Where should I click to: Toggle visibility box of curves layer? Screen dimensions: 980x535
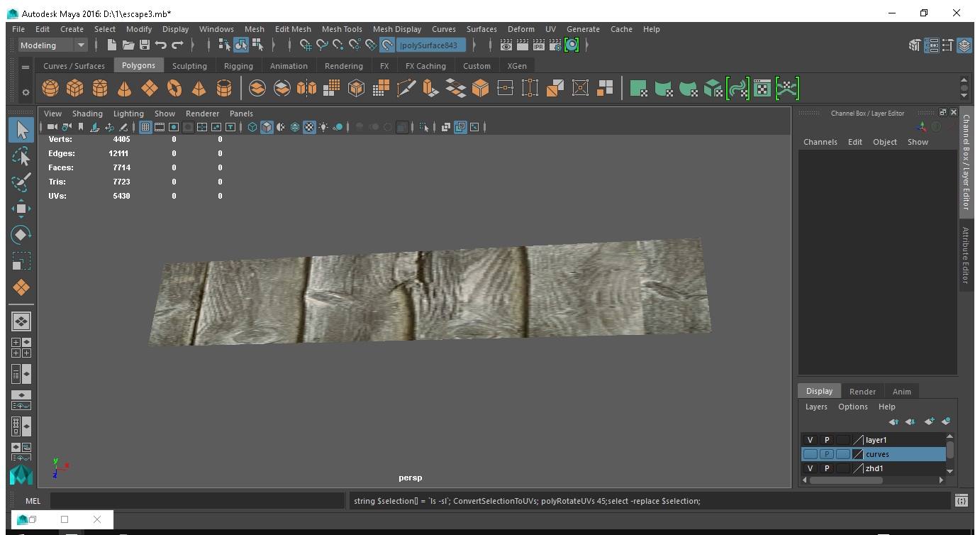click(x=811, y=454)
